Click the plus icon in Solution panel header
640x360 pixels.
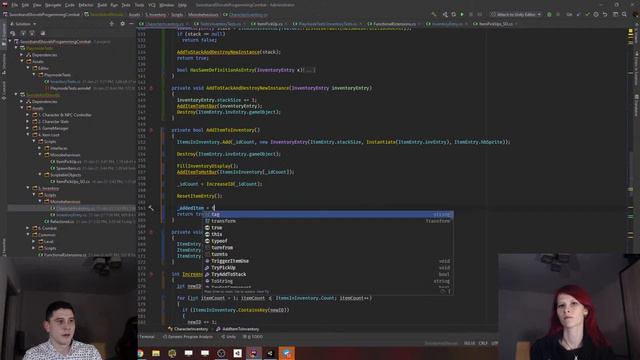(111, 24)
